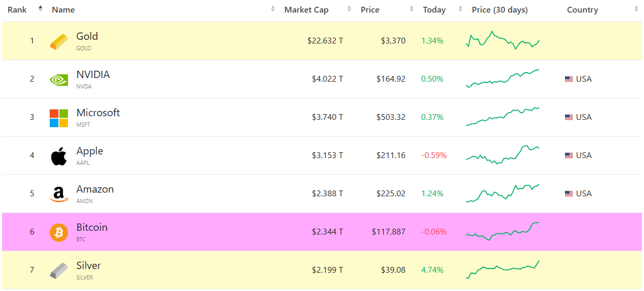Sort the table by the Rank column
Screen dimensions: 644x291
point(17,9)
